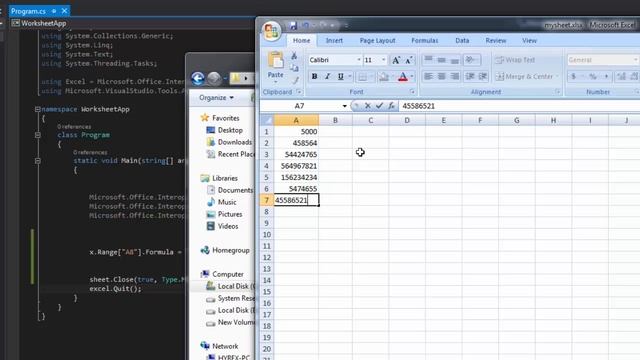Switch to the View ribbon tab
The height and width of the screenshot is (360, 640).
pos(529,40)
